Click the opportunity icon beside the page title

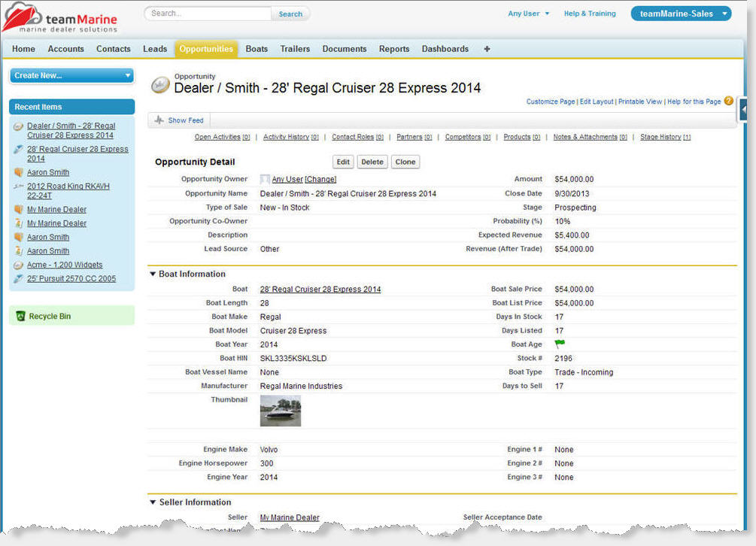pos(160,86)
